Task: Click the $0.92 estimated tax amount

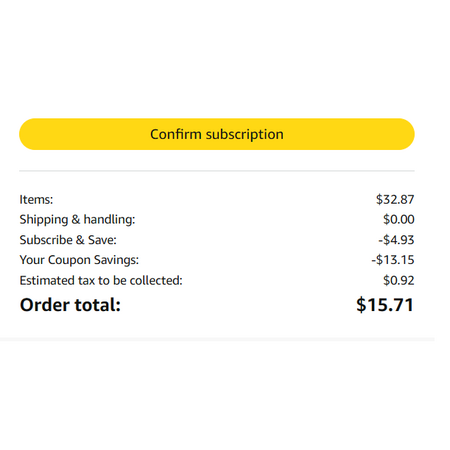Action: [399, 280]
